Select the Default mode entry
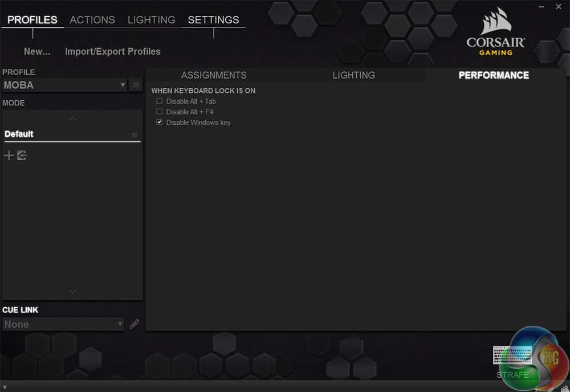This screenshot has width=570, height=392. click(x=72, y=134)
